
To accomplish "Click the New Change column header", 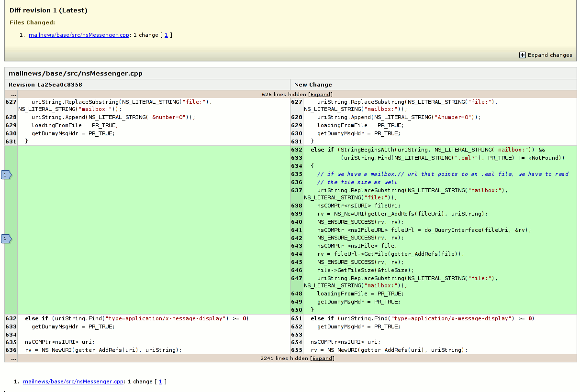I will click(313, 85).
